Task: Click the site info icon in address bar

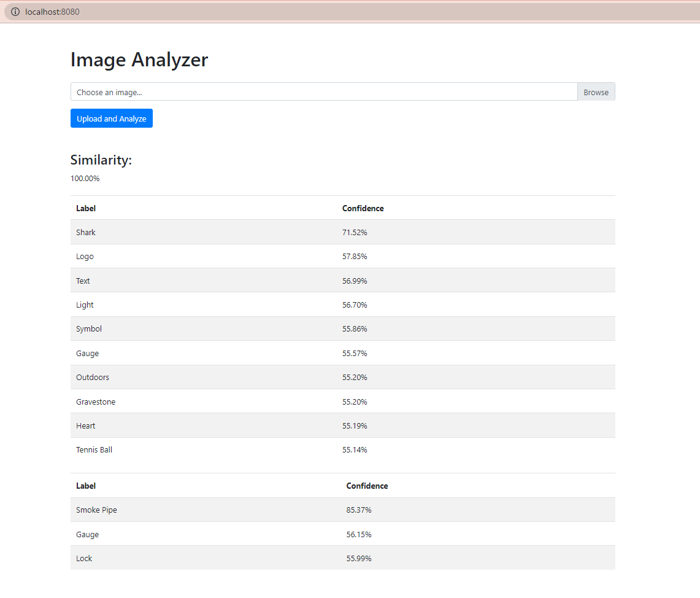Action: (x=15, y=12)
